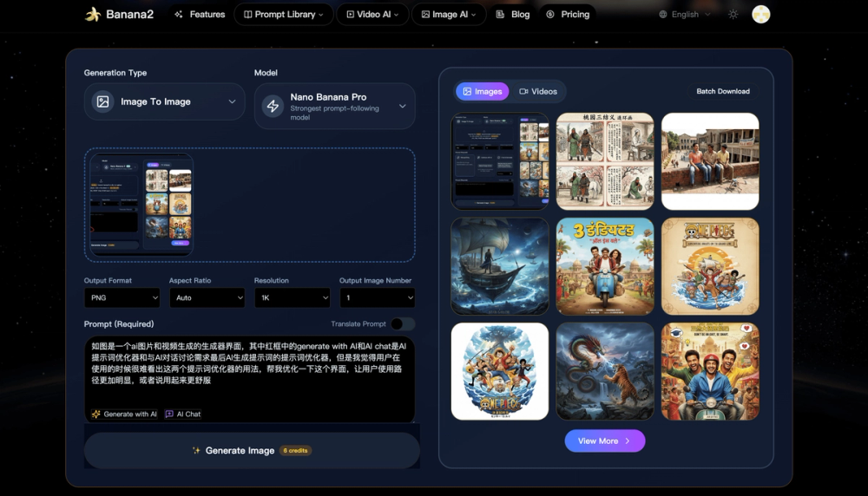Screen dimensions: 868x496
Task: Click the lightning bolt model icon
Action: coord(273,106)
